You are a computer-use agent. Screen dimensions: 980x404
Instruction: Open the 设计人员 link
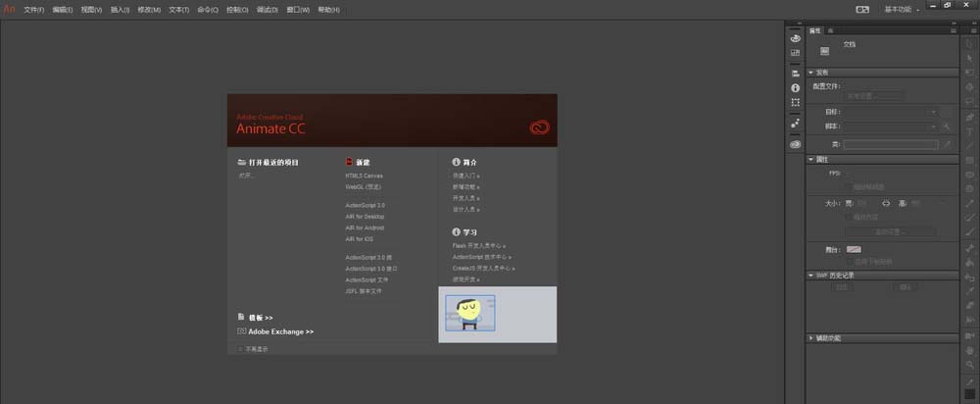click(x=466, y=210)
